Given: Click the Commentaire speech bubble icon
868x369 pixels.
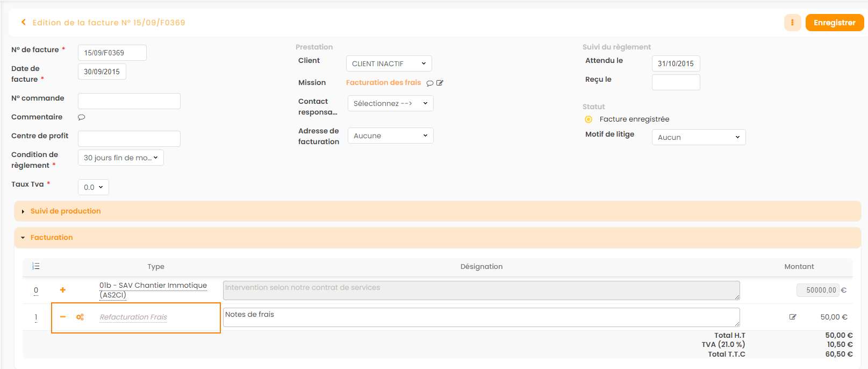Looking at the screenshot, I should 82,117.
